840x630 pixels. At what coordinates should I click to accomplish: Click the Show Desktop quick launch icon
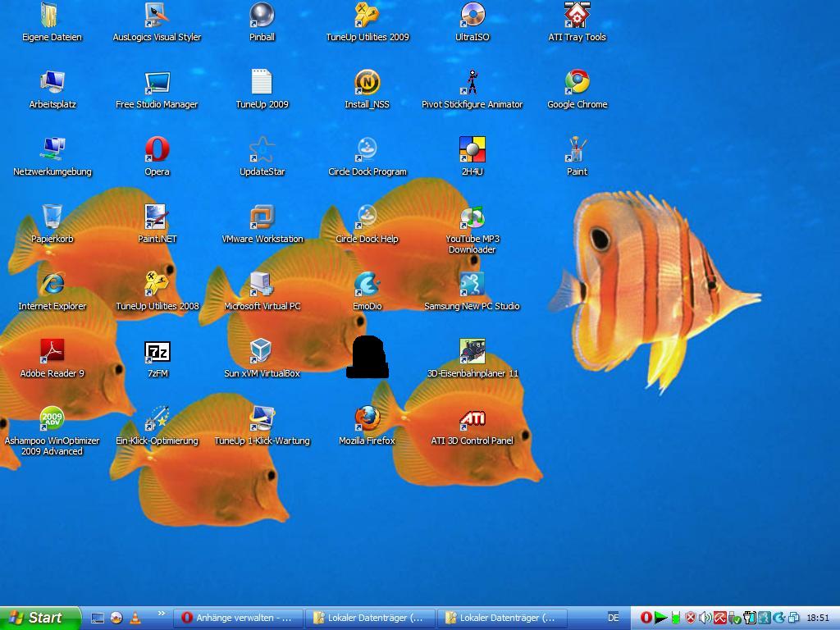click(98, 618)
